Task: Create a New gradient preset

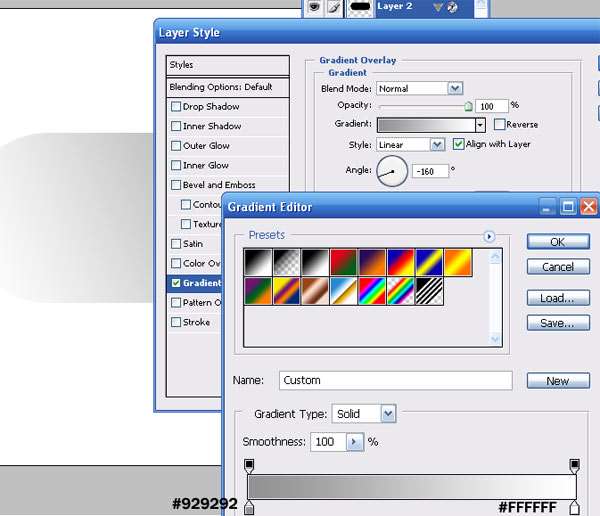Action: click(558, 381)
